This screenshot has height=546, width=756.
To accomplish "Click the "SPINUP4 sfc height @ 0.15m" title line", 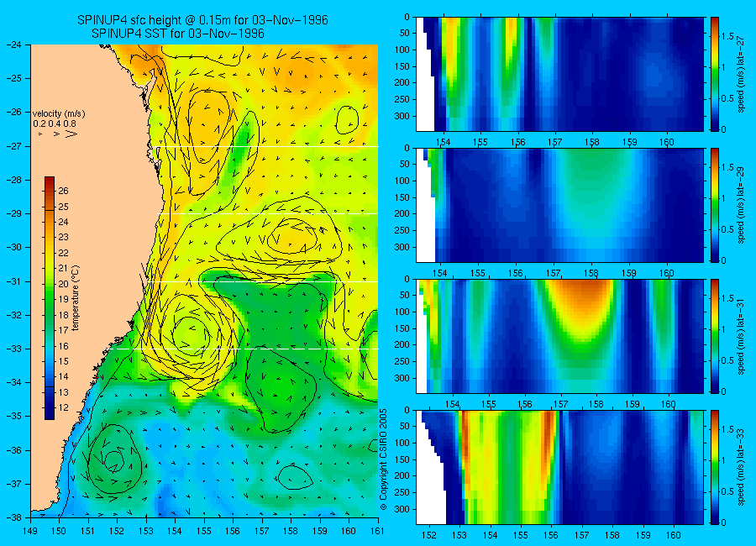I will click(x=202, y=20).
